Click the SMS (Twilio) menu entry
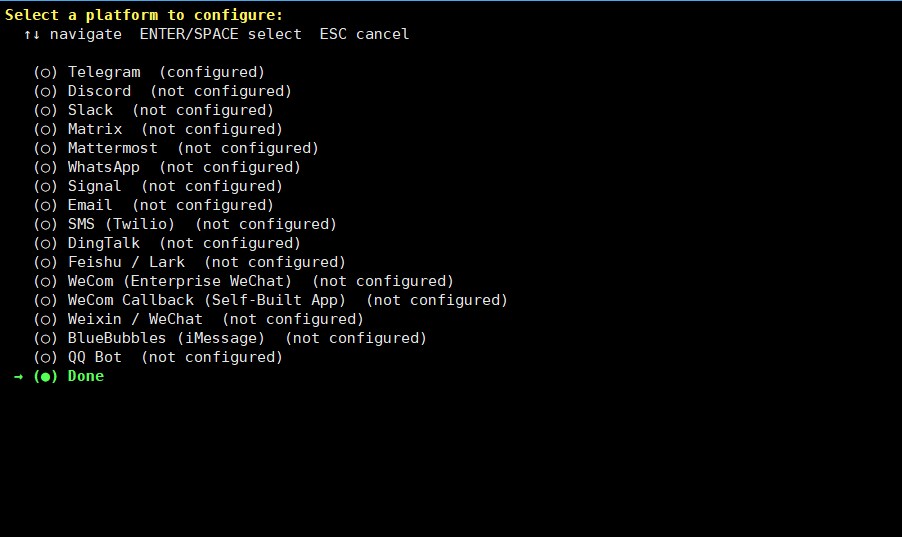This screenshot has height=537, width=902. [x=121, y=224]
